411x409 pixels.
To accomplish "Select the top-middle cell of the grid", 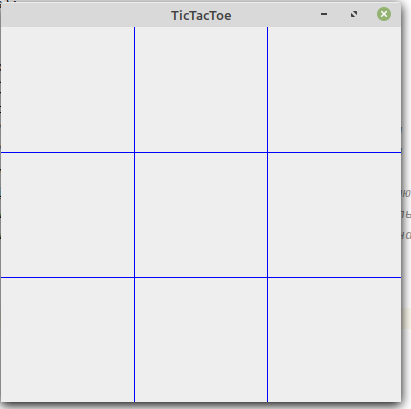I will coord(201,89).
